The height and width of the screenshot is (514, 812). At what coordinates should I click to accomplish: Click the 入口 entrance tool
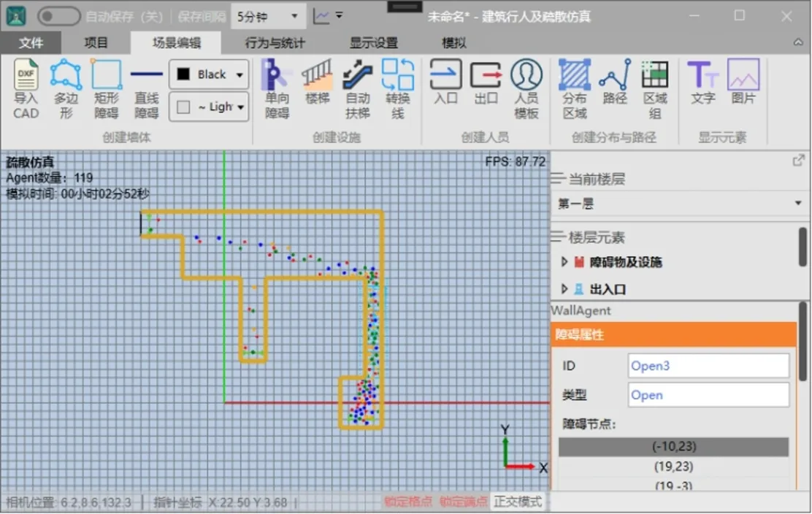click(x=445, y=82)
